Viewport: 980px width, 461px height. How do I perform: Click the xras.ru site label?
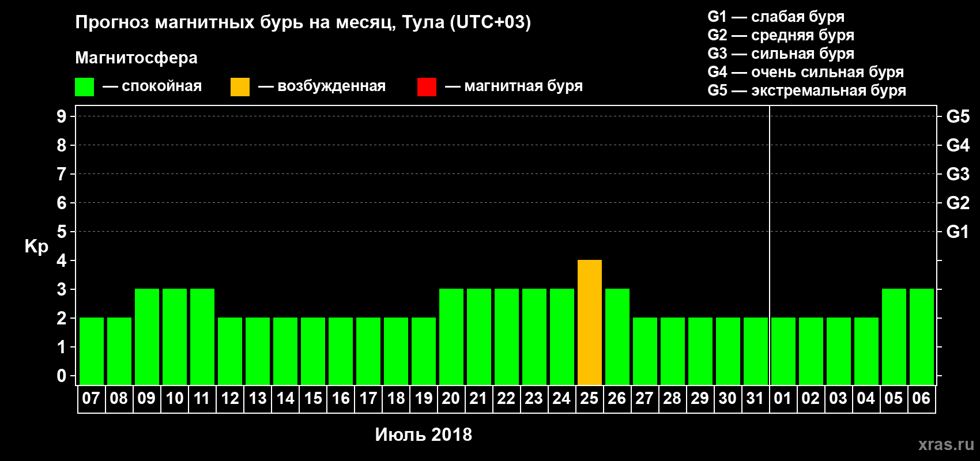click(x=946, y=444)
